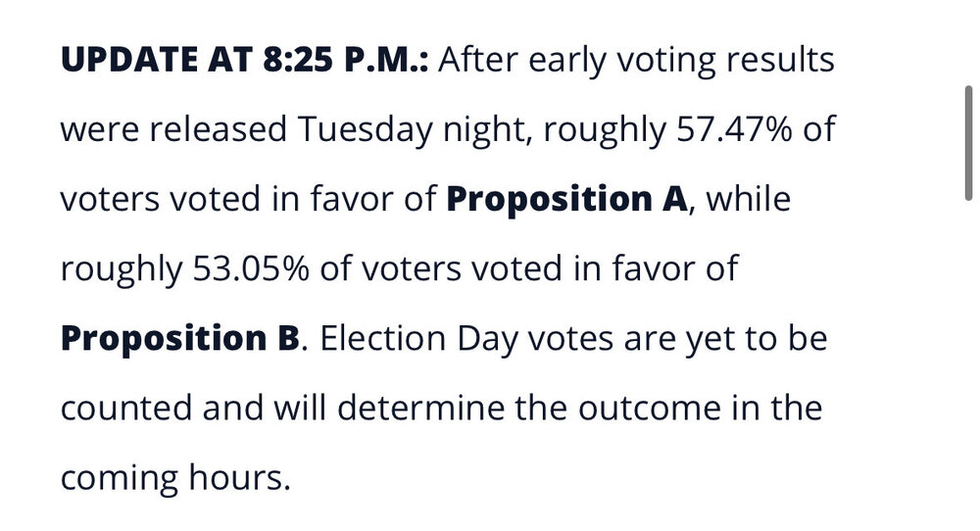
Task: Click the bold Proposition A text
Action: click(567, 200)
